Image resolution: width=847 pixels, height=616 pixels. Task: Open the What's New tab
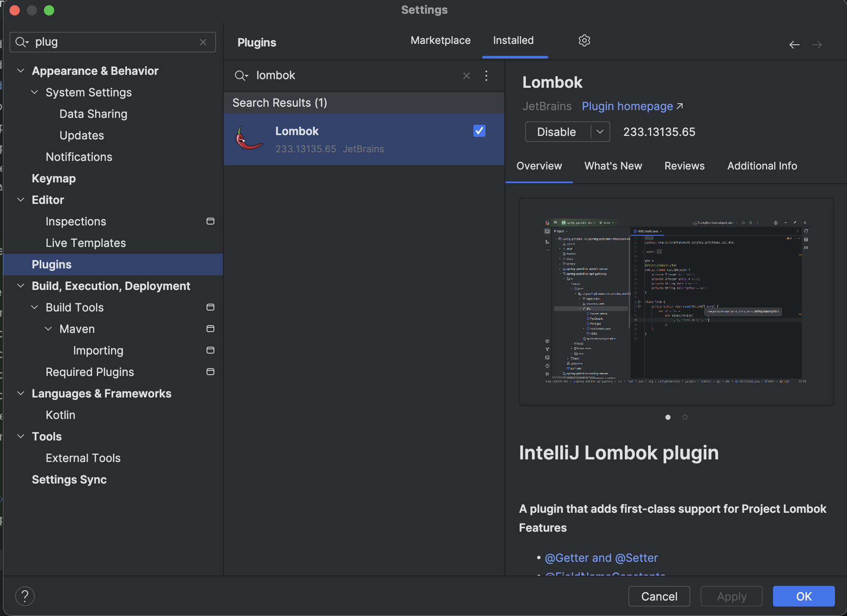(x=613, y=166)
